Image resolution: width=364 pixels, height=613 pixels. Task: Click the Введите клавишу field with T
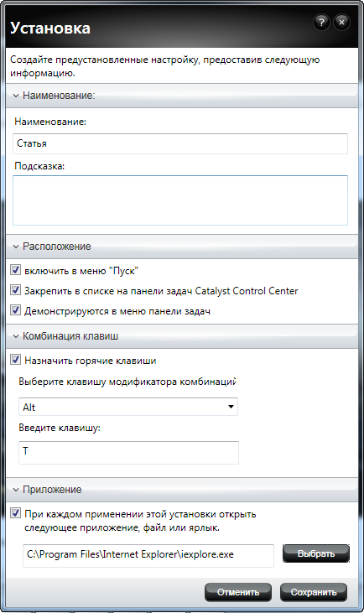point(128,453)
